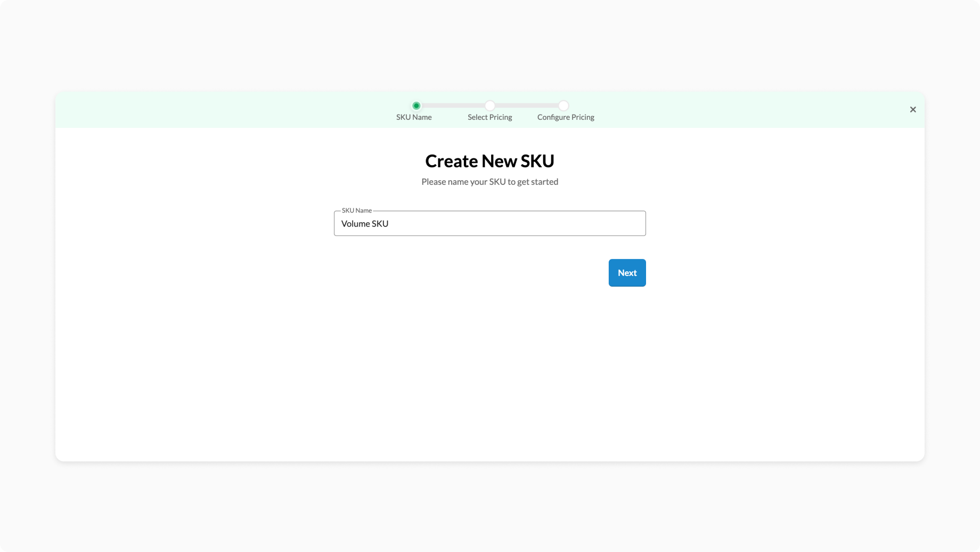Click the green stepper header band
Screen dimensions: 980x552
[x=213, y=110]
